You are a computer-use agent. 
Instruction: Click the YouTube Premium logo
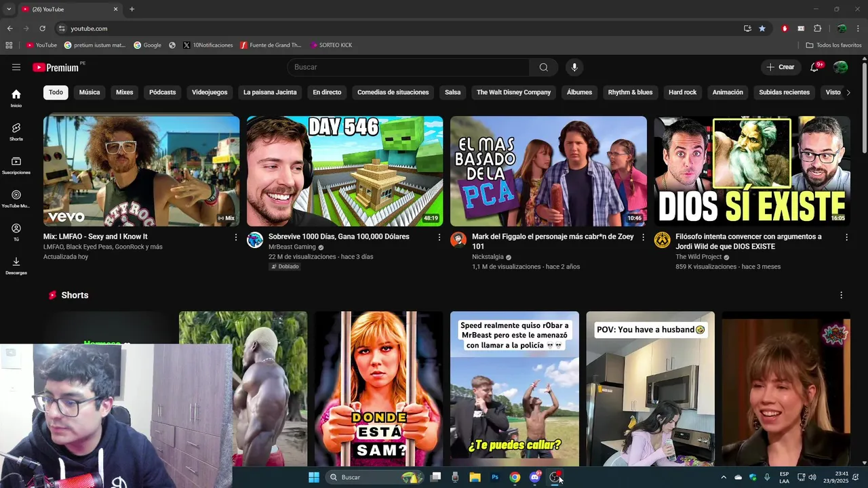click(57, 67)
